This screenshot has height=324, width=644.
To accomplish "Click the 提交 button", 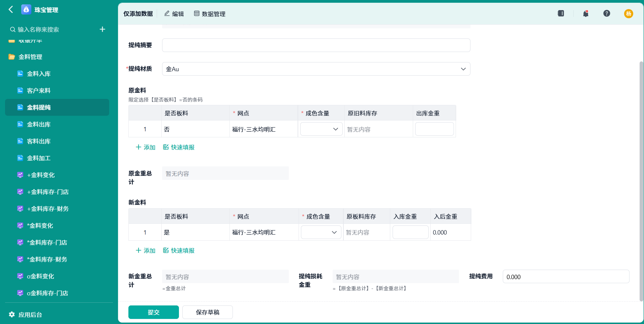I will click(x=154, y=312).
